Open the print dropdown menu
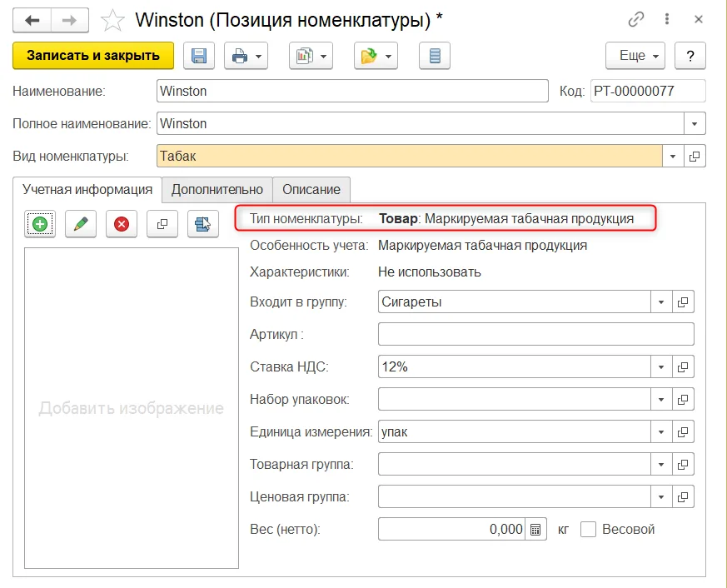The height and width of the screenshot is (588, 727). coord(246,56)
